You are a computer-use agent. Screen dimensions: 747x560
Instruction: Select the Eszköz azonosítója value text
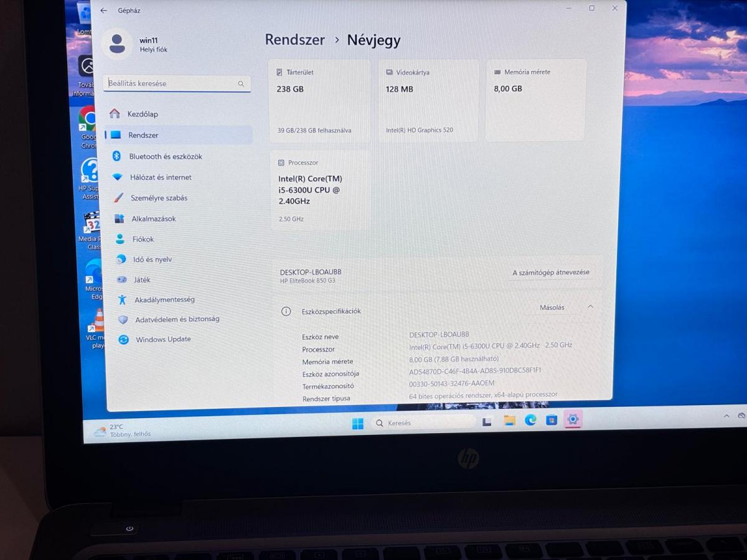click(475, 371)
